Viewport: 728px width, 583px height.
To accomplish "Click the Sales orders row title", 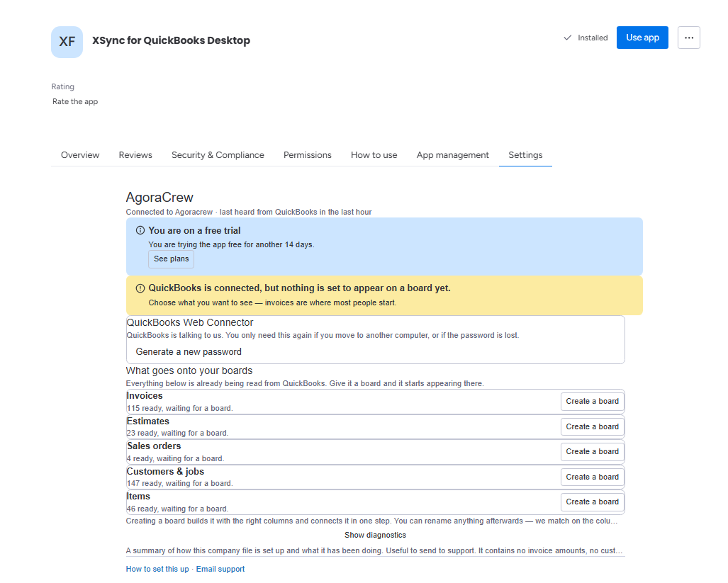I will tap(154, 446).
